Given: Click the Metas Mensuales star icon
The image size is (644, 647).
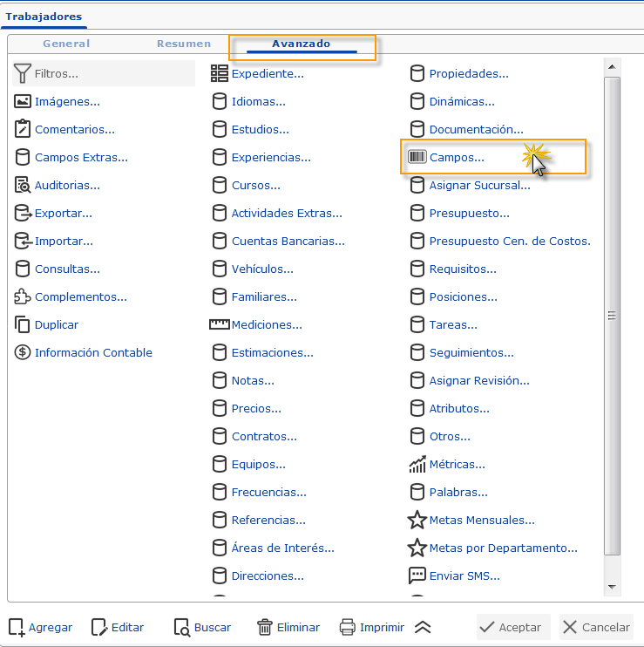Looking at the screenshot, I should (x=417, y=521).
